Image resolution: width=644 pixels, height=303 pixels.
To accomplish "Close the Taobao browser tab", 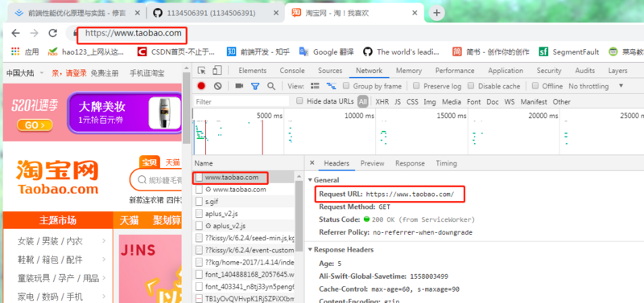I will pyautogui.click(x=415, y=13).
